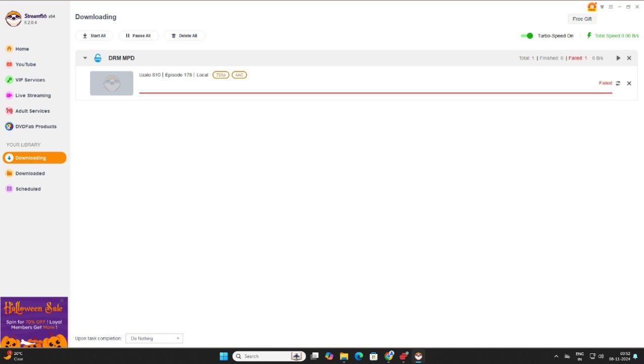
Task: Click the DRM MPD lock icon
Action: (x=98, y=58)
